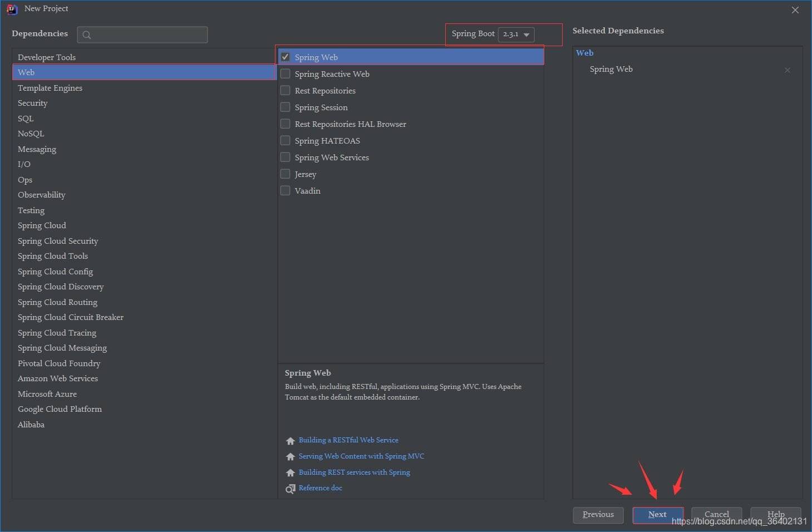This screenshot has height=532, width=812.
Task: Select the Testing category
Action: (144, 210)
